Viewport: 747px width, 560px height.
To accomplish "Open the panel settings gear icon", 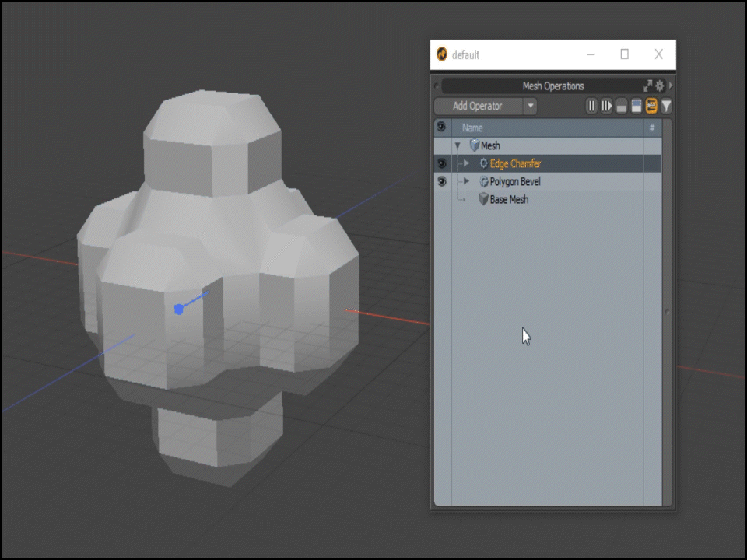I will point(660,86).
